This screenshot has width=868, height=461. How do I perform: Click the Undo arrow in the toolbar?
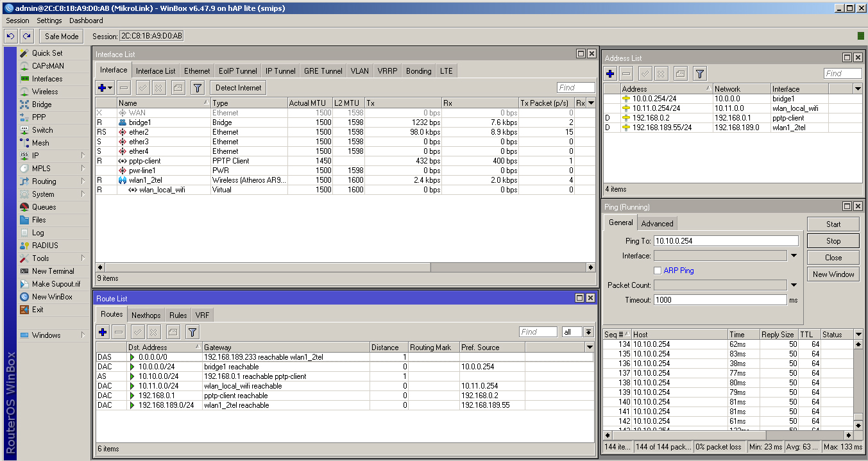[10, 36]
